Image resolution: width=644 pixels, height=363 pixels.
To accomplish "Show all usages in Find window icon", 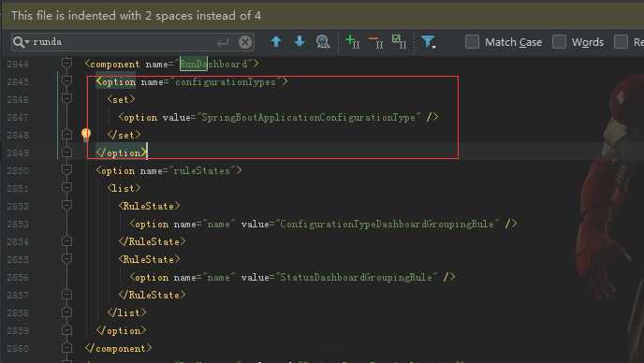I will pos(322,41).
